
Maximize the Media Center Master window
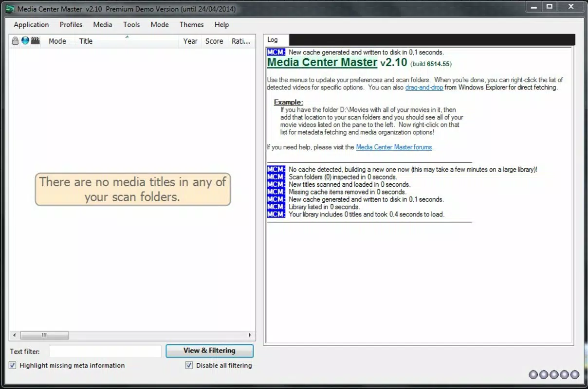point(549,6)
